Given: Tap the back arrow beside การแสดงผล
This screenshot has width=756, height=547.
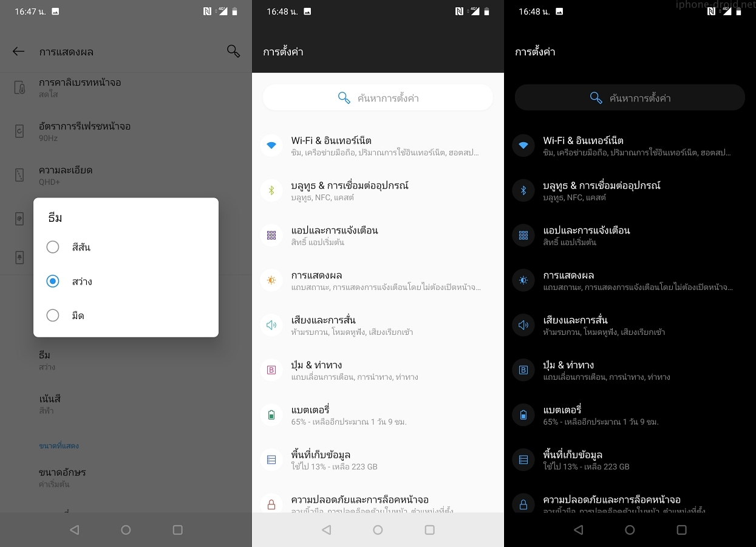Looking at the screenshot, I should pyautogui.click(x=19, y=52).
